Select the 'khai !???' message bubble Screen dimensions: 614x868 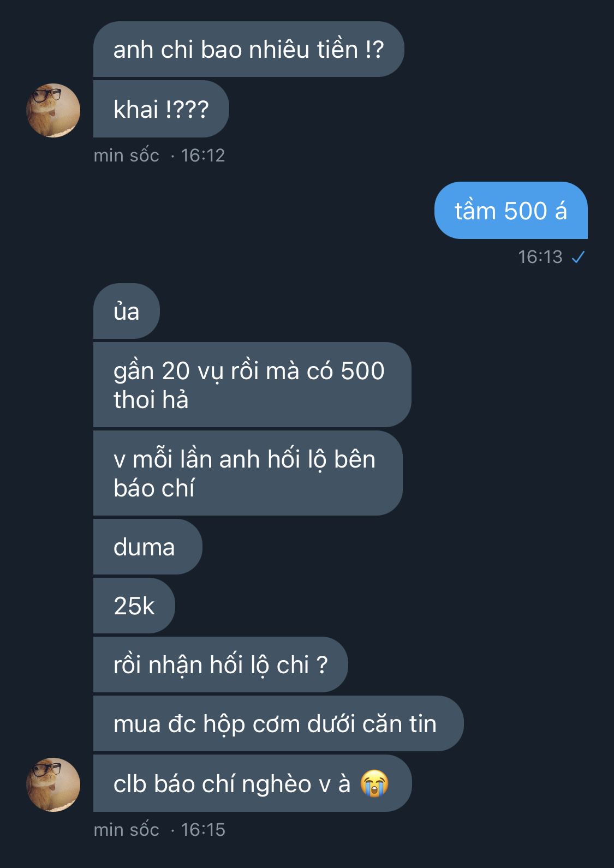pyautogui.click(x=161, y=109)
